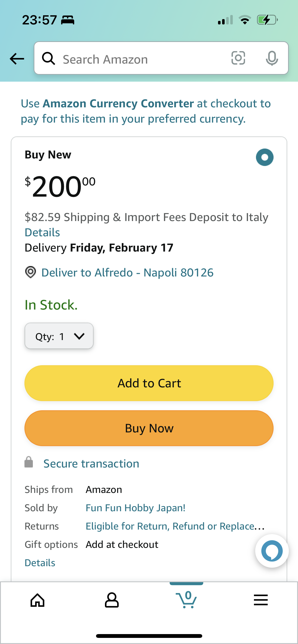Expand the Qty quantity dropdown
Screen dimensions: 298x644
pyautogui.click(x=59, y=336)
